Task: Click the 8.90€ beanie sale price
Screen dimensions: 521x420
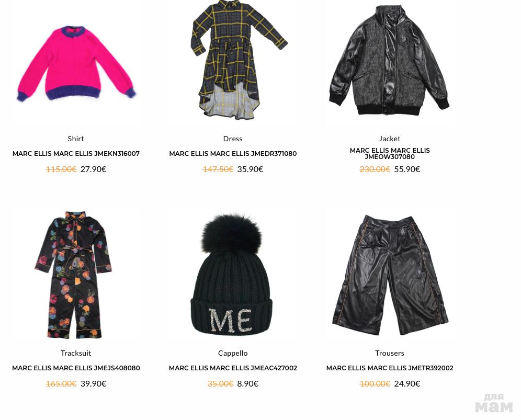Action: [247, 383]
